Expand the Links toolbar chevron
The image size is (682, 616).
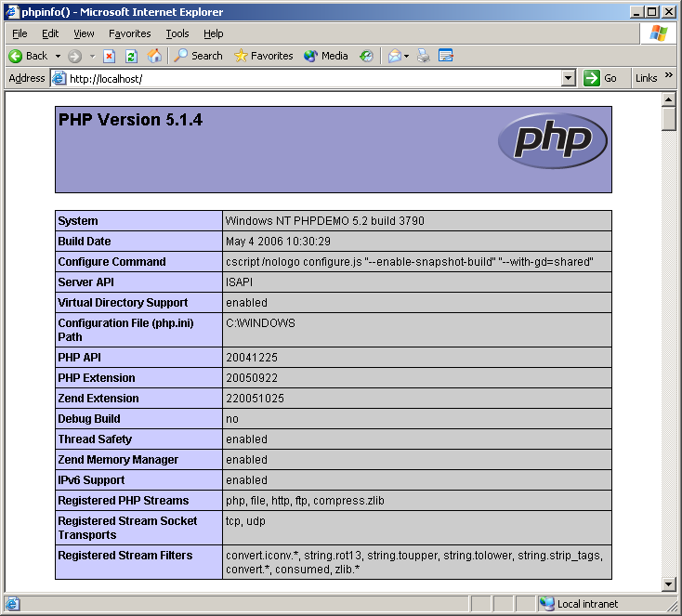point(668,79)
